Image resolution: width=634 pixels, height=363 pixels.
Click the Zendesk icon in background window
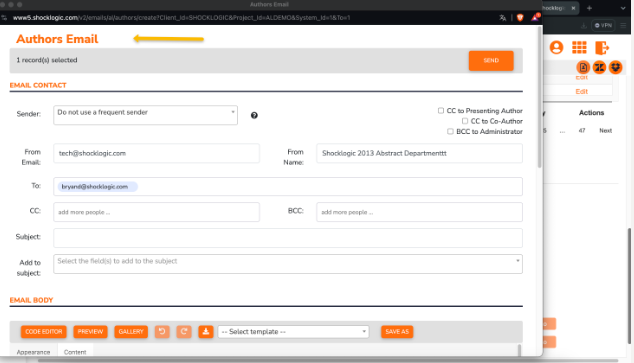click(599, 68)
